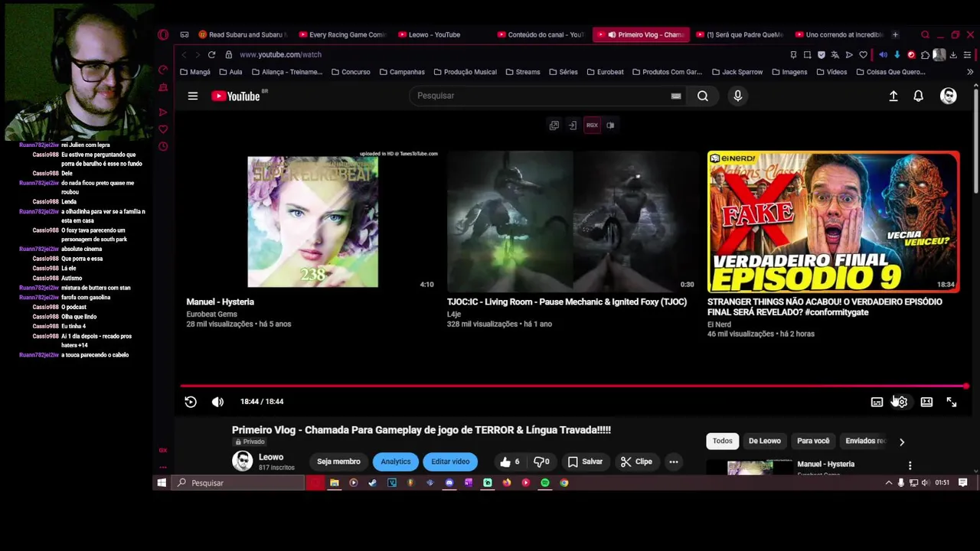Open the on-screen keyboard icon in search box

point(676,96)
